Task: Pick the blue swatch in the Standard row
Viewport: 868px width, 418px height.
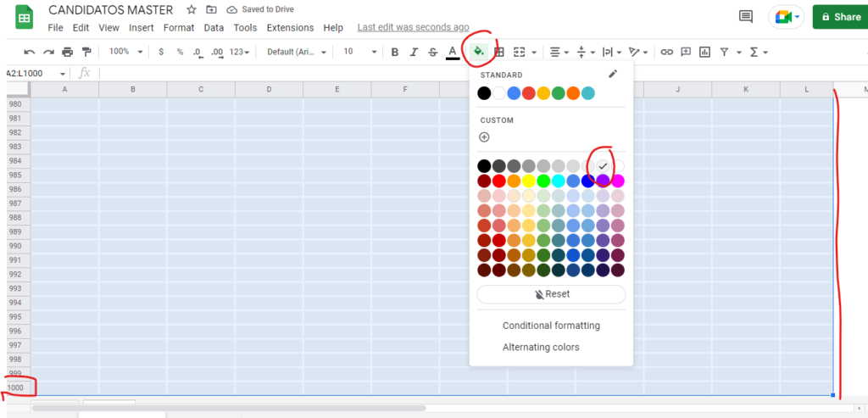Action: tap(514, 93)
